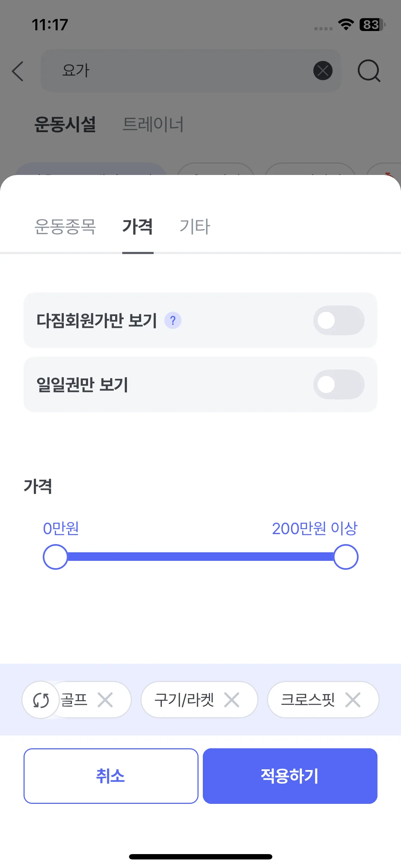Remove the 구기/라켓 filter chip
Viewport: 401px width, 868px height.
coord(232,700)
